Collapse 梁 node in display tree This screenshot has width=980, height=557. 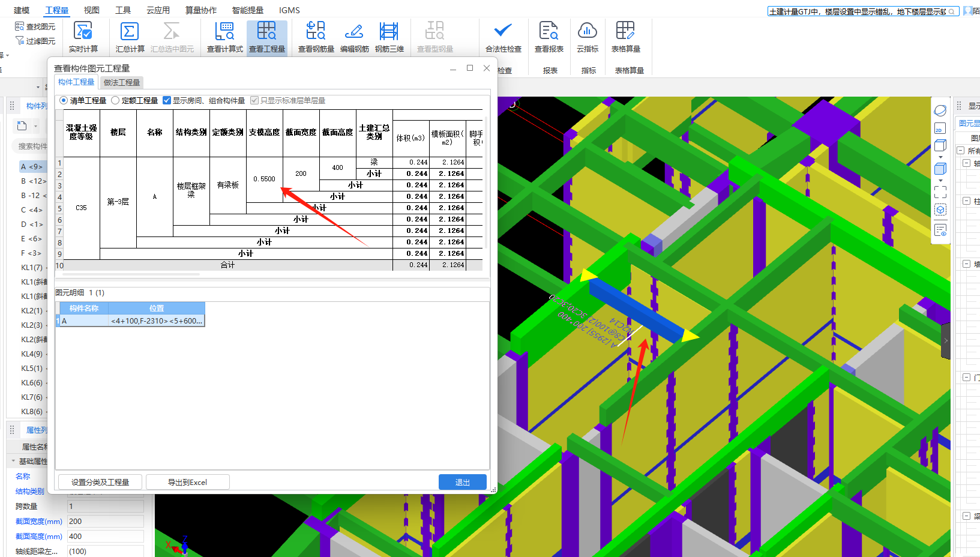[967, 516]
